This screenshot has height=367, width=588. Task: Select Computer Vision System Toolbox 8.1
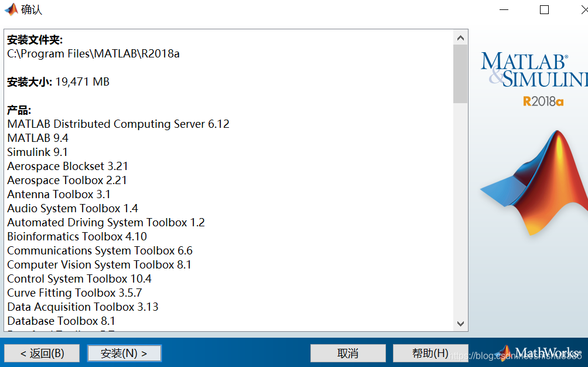(x=100, y=265)
